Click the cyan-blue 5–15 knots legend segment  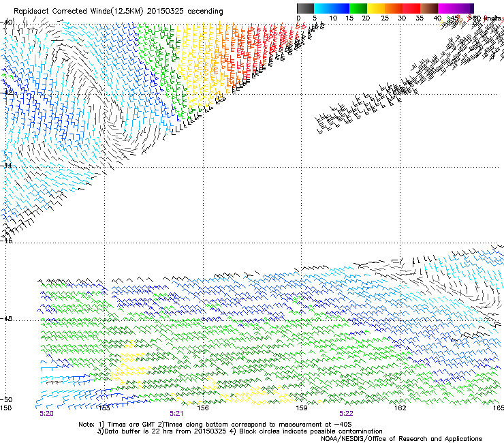coord(332,8)
